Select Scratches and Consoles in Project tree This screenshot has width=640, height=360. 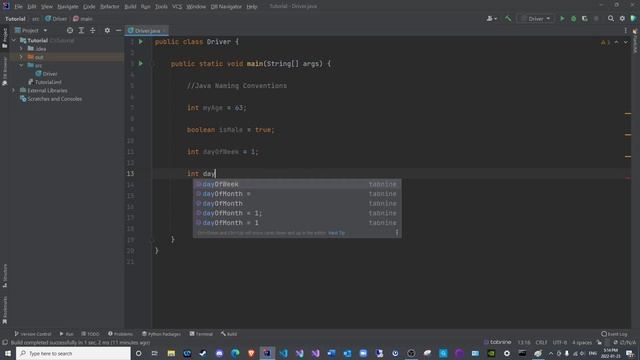coord(51,99)
